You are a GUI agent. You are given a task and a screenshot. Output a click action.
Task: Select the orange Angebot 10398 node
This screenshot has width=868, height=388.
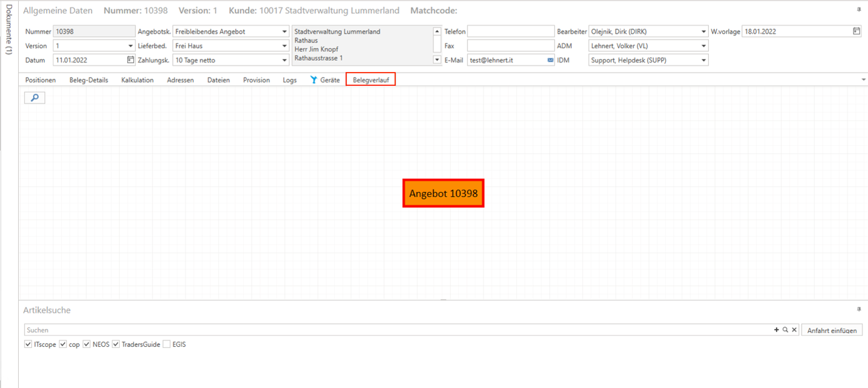[x=443, y=194]
